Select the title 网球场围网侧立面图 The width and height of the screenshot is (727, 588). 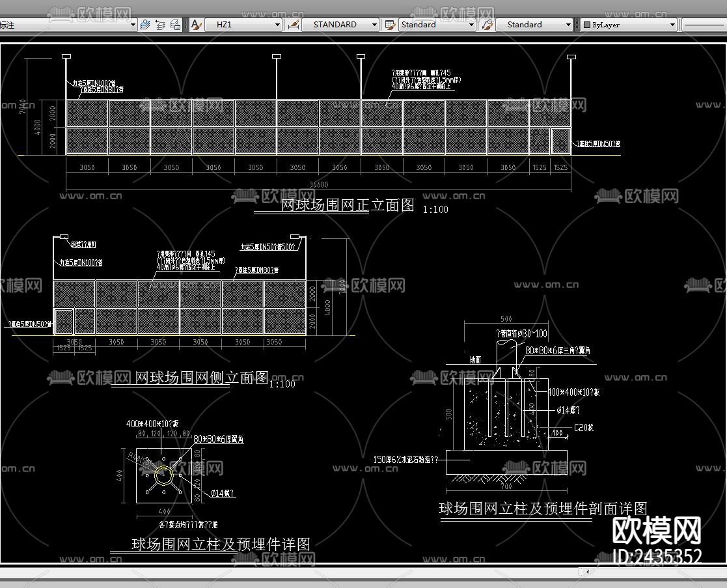tap(201, 378)
